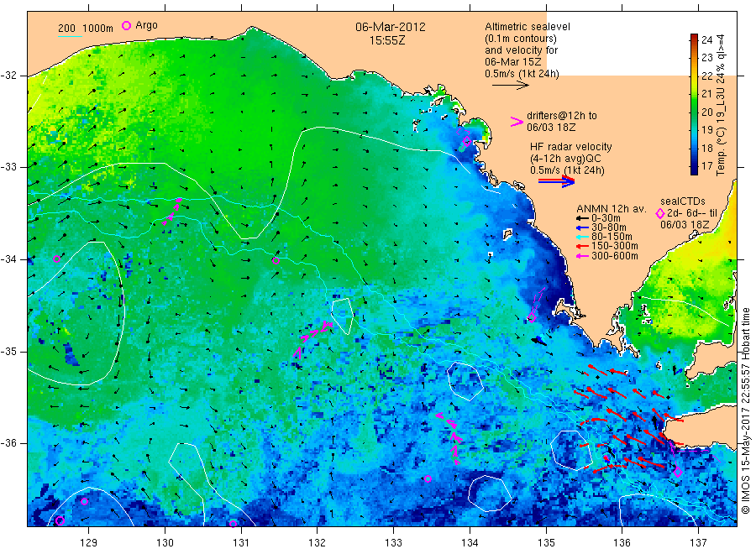756x554 pixels.
Task: Click the seal CTD diamond near 134E, 32.7S
Action: (467, 142)
